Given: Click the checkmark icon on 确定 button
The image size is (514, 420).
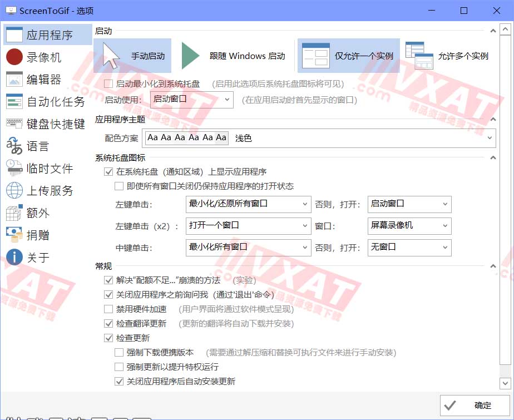Looking at the screenshot, I should pyautogui.click(x=450, y=406).
